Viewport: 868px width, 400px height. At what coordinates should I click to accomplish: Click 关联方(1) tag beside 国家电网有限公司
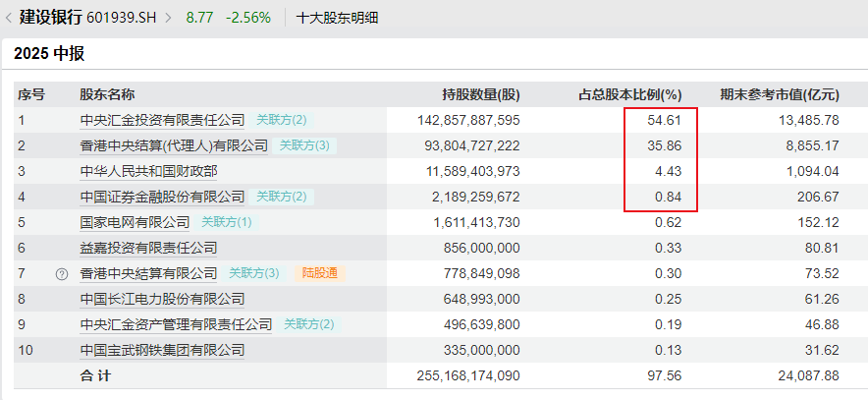click(x=227, y=223)
